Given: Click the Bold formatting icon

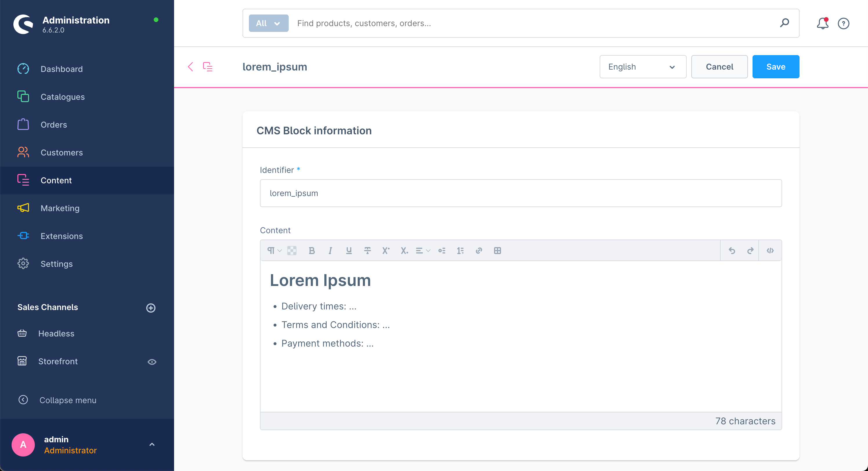Looking at the screenshot, I should tap(312, 251).
